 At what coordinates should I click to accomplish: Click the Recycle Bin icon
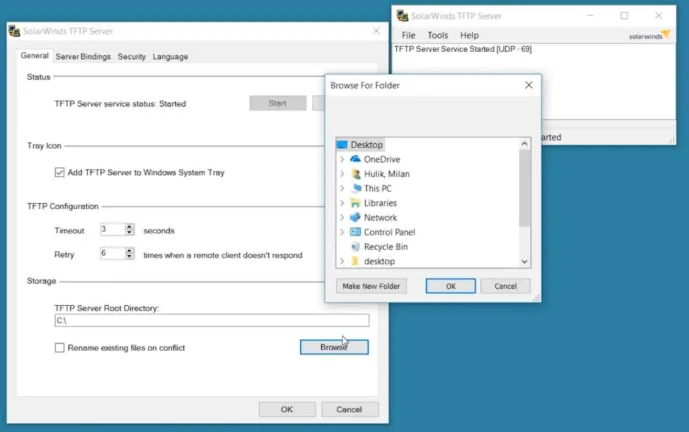point(355,247)
